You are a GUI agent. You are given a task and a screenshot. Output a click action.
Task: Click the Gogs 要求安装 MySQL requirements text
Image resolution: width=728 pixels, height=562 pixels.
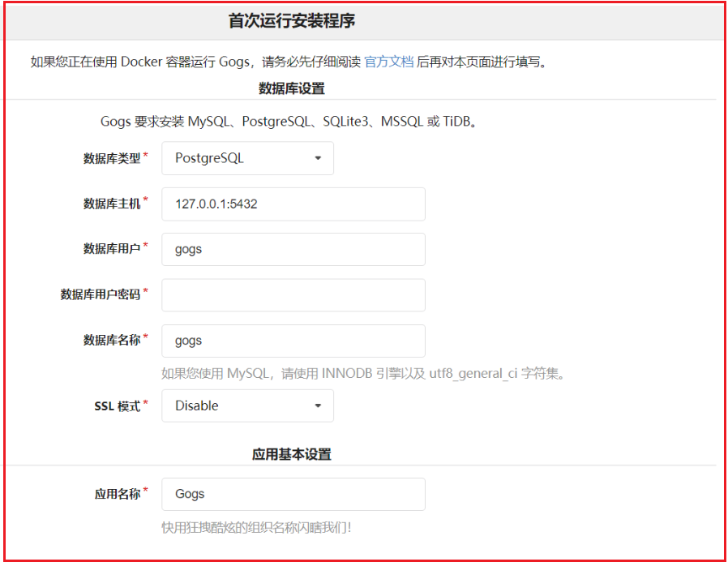[289, 122]
